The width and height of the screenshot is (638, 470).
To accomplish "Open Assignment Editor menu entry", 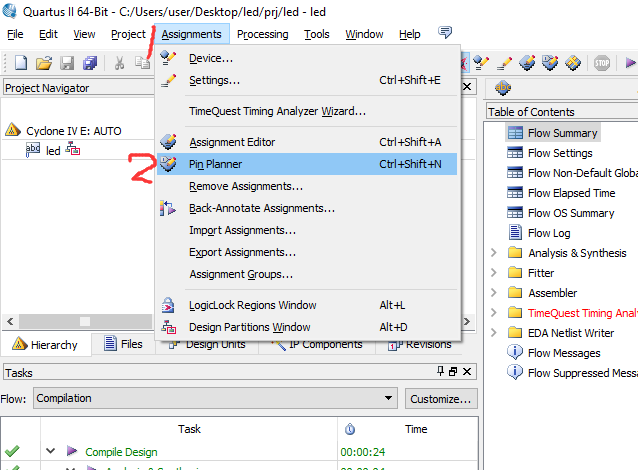I will pos(307,142).
